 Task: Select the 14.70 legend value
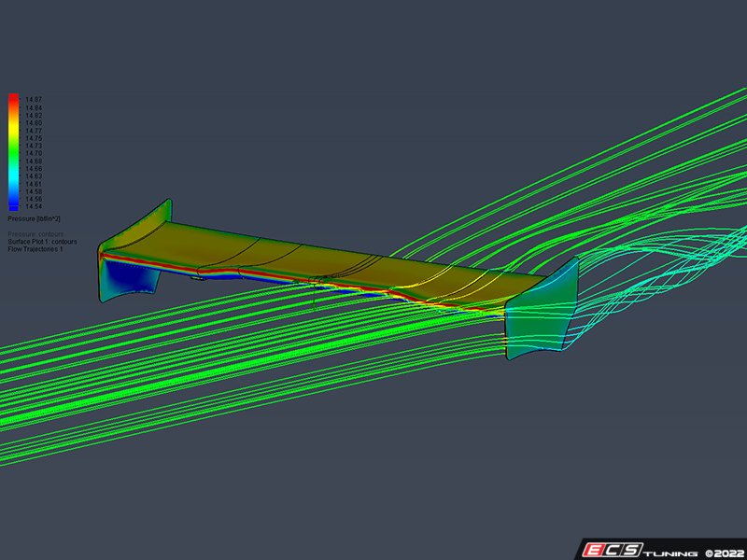click(x=35, y=153)
